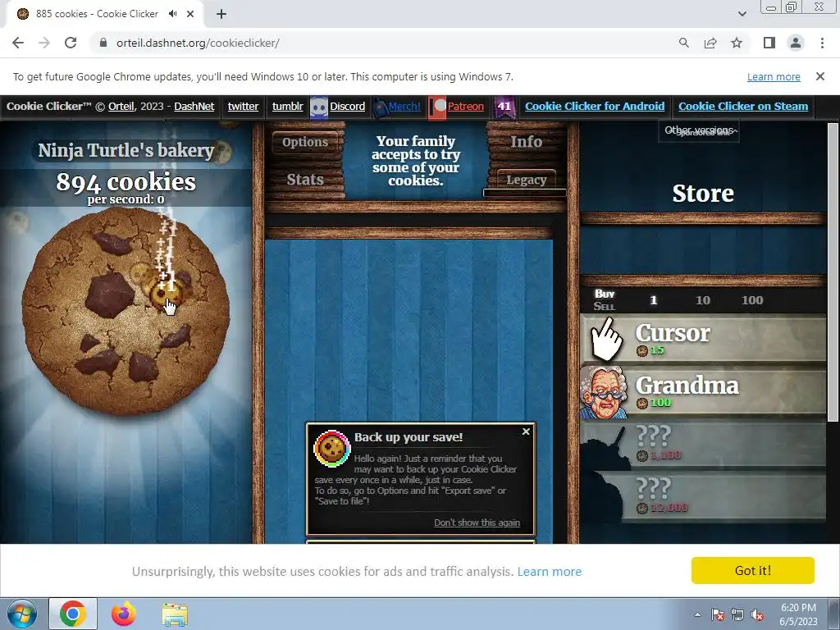Screen dimensions: 840x630
Task: Buy a Cursor from the store
Action: click(x=703, y=339)
